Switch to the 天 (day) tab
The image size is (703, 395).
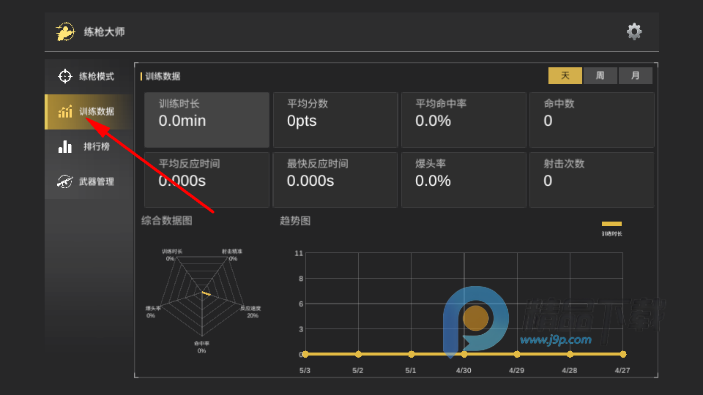pyautogui.click(x=565, y=75)
